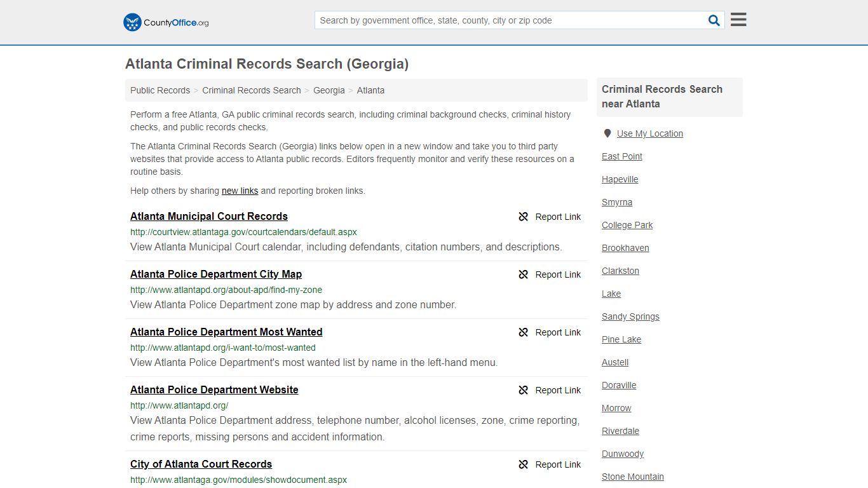This screenshot has height=488, width=868.
Task: Open Smyrna nearby link
Action: [x=617, y=202]
